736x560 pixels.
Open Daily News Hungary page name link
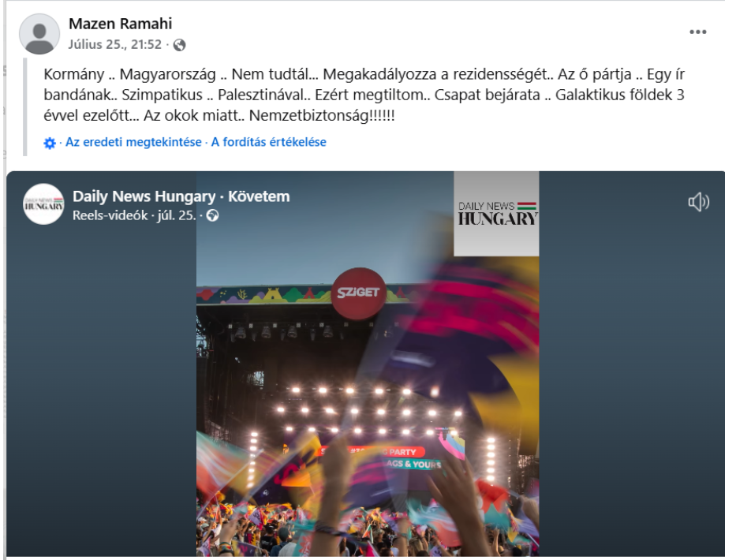[144, 196]
